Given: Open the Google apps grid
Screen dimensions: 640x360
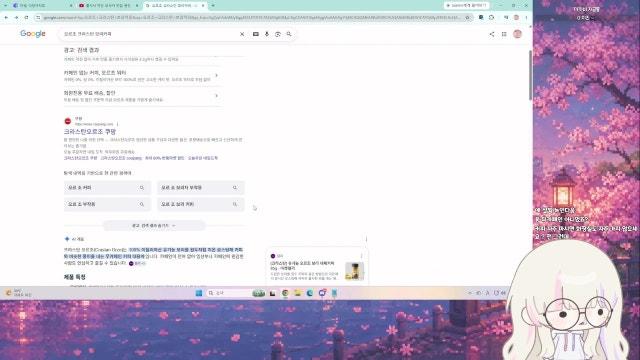Looking at the screenshot, I should click(504, 34).
